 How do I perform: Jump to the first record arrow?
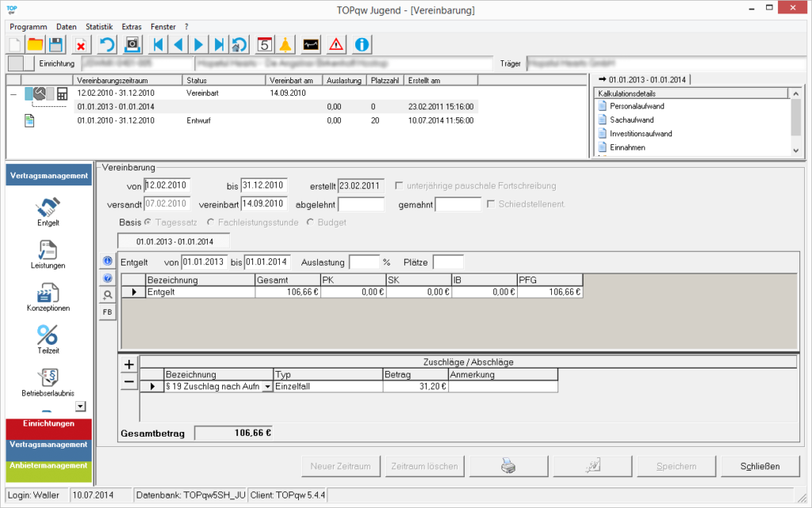[x=159, y=44]
